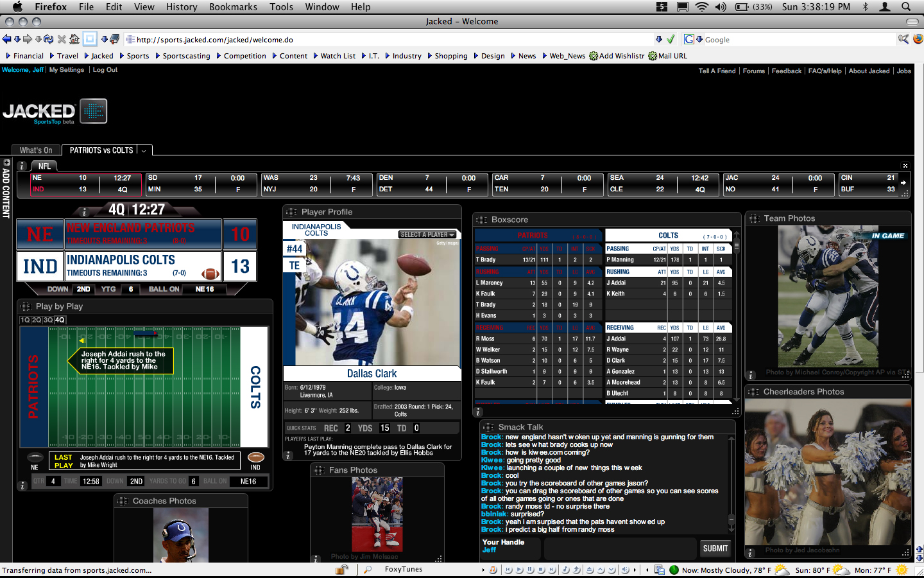
Task: Click the Boxscore panel grip icon
Action: (482, 220)
